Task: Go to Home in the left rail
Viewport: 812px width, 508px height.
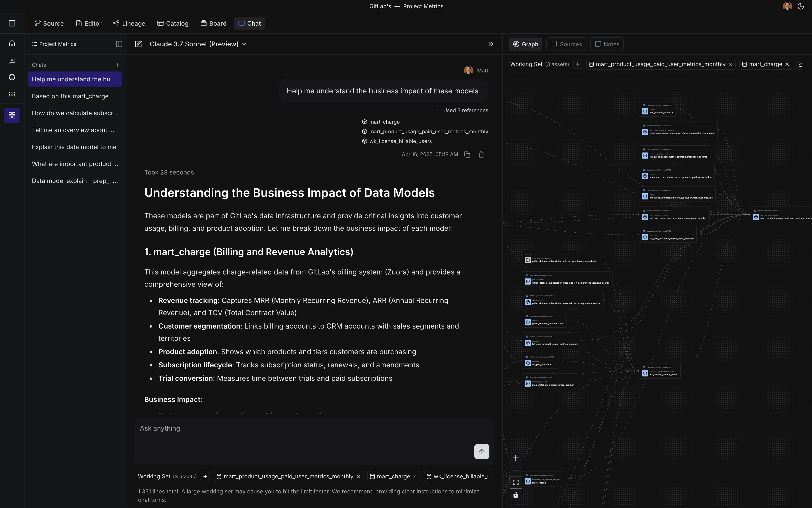Action: 12,43
